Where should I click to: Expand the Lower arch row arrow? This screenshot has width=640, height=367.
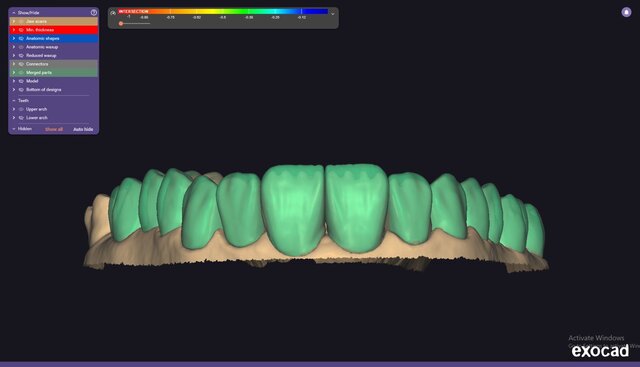[14, 118]
